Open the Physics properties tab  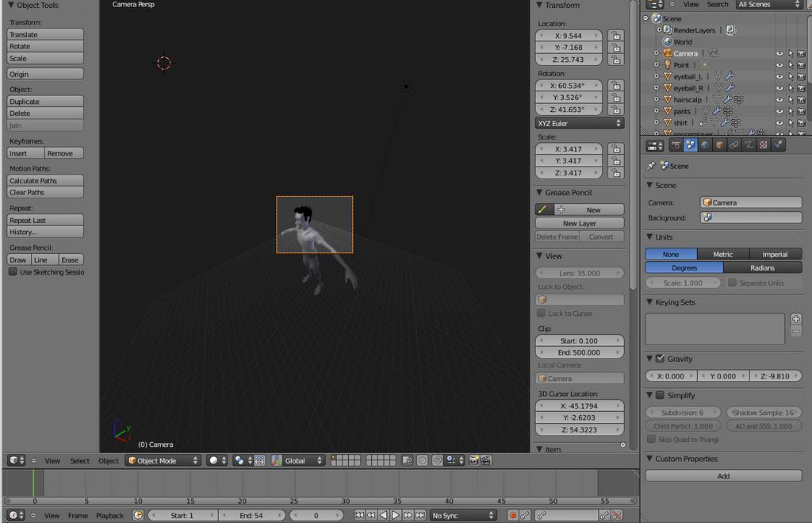coord(778,146)
